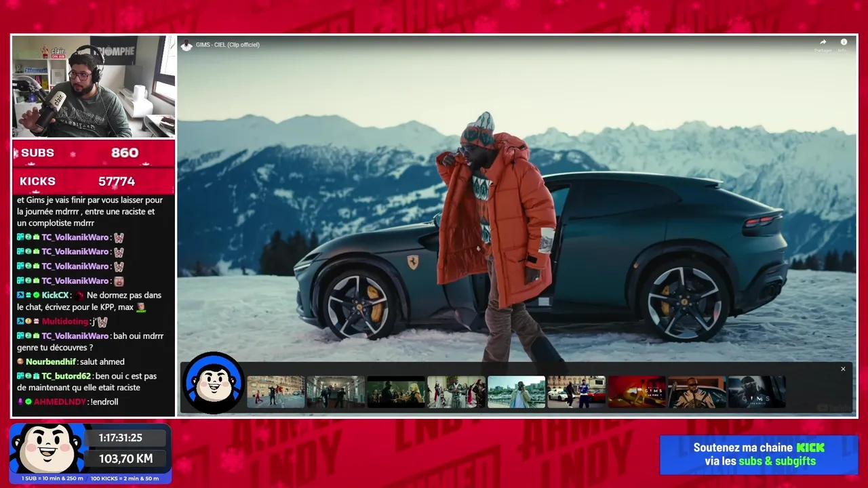Click the '1 SUB = 10 min & 250 m' label

point(52,479)
